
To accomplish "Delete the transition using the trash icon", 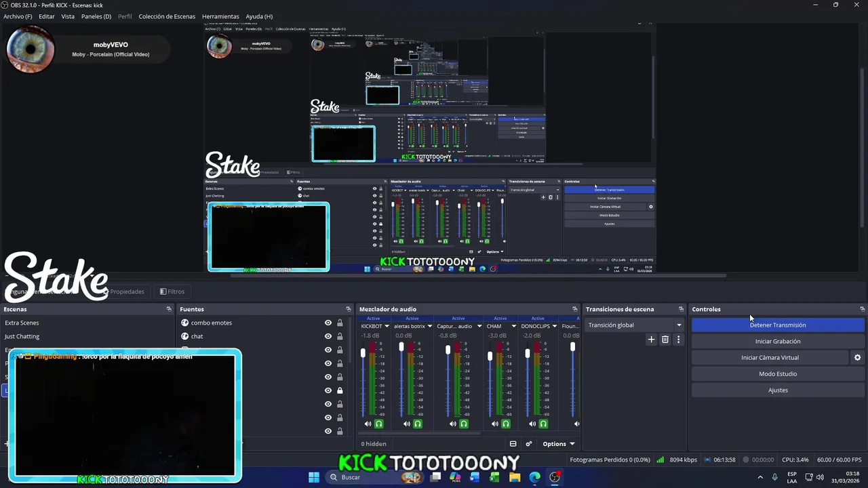I will 665,340.
